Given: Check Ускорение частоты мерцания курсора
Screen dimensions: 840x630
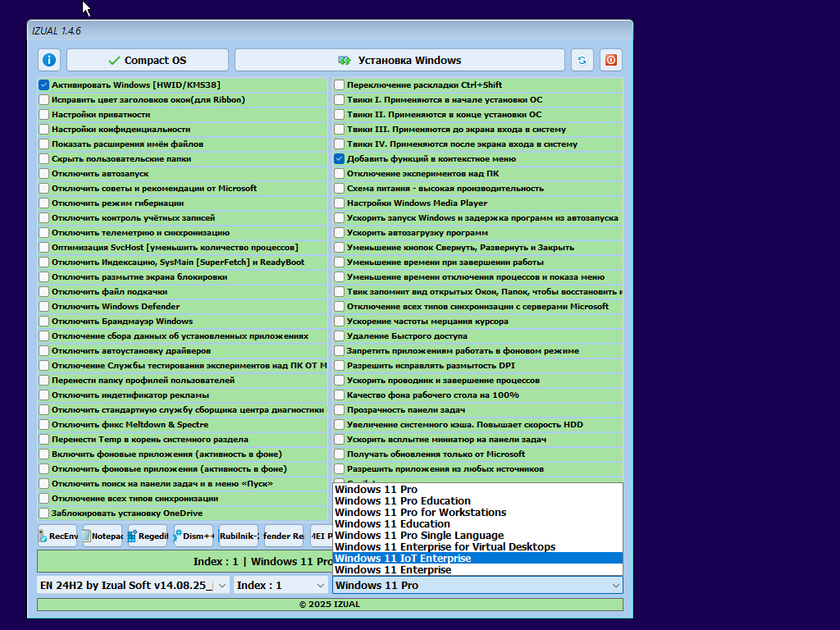Looking at the screenshot, I should coord(339,321).
